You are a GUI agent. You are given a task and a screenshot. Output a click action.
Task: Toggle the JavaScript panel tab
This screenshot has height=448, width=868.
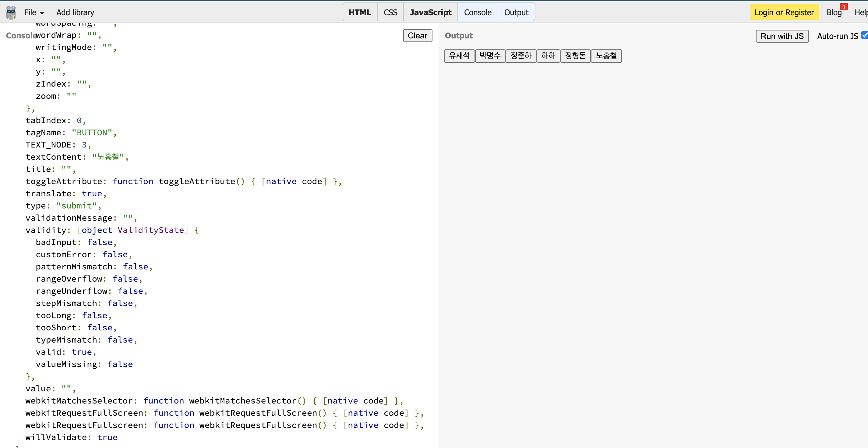430,12
